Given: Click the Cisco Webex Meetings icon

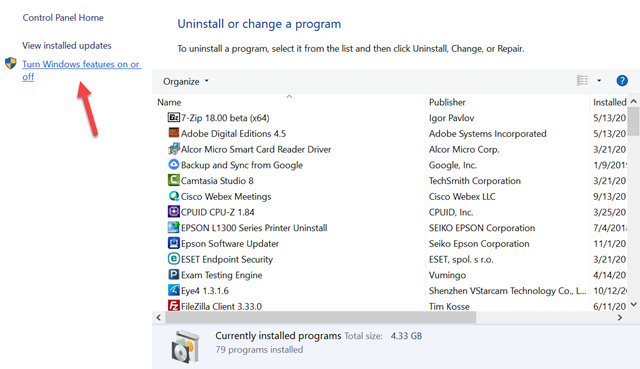Looking at the screenshot, I should [173, 196].
